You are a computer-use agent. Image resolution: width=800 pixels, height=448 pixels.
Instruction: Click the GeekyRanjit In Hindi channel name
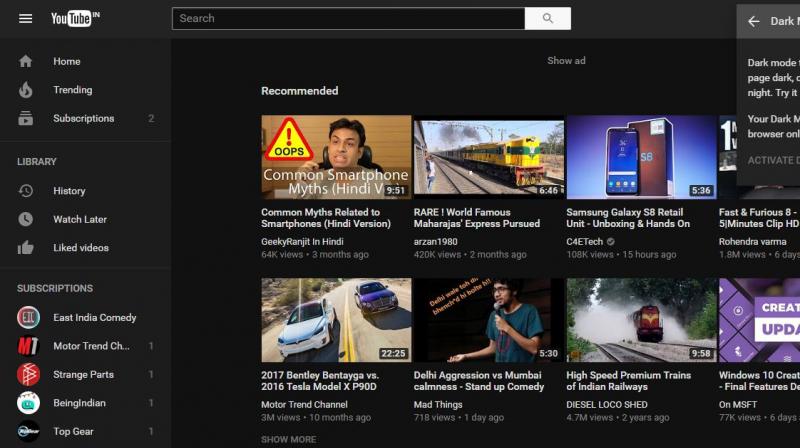[x=302, y=242]
